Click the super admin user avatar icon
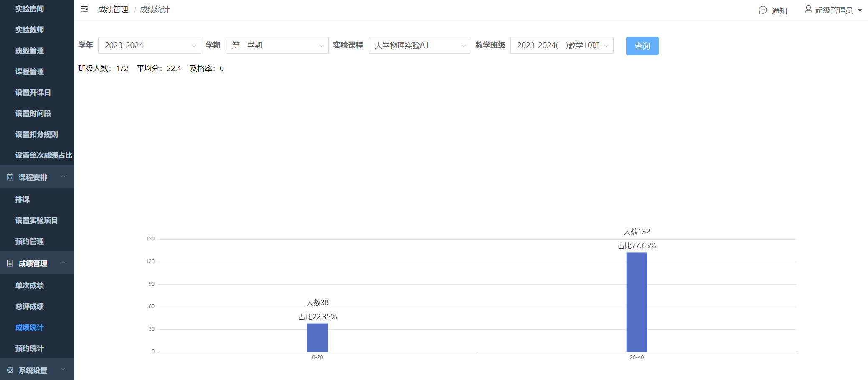The height and width of the screenshot is (380, 868). [808, 9]
